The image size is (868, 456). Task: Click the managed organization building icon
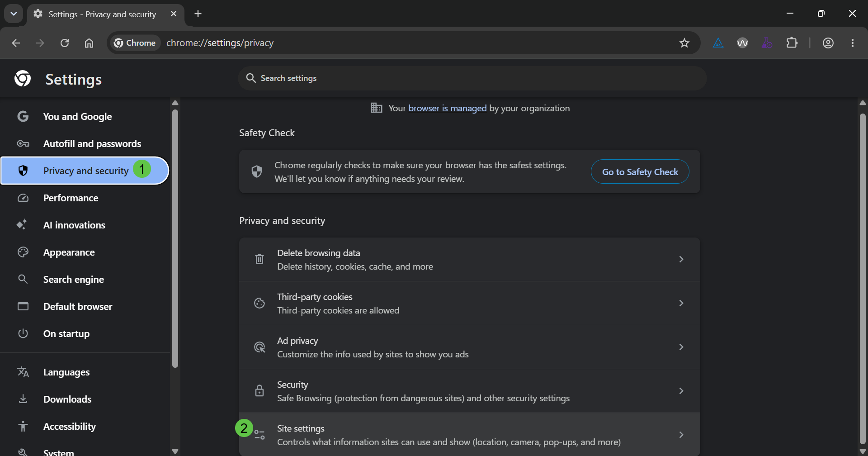(x=377, y=108)
